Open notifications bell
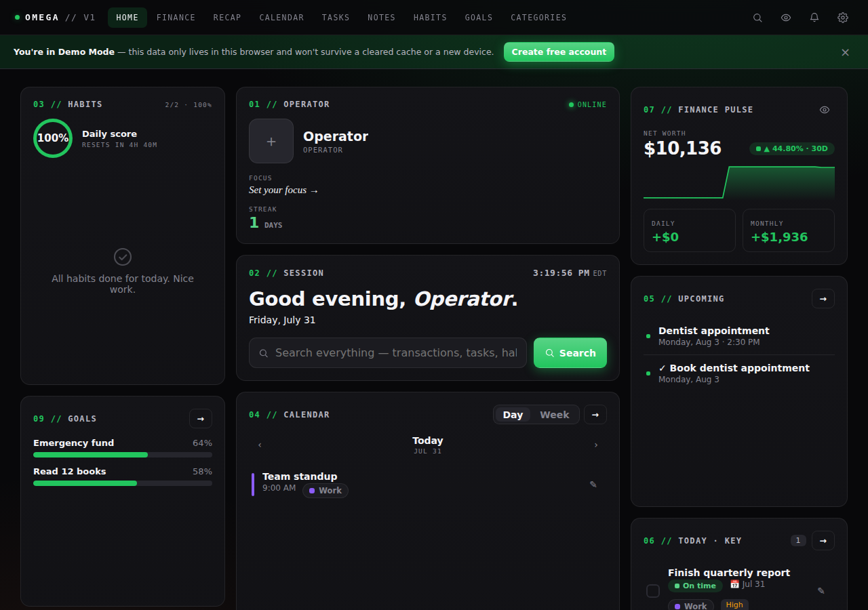The height and width of the screenshot is (610, 868). tap(814, 18)
